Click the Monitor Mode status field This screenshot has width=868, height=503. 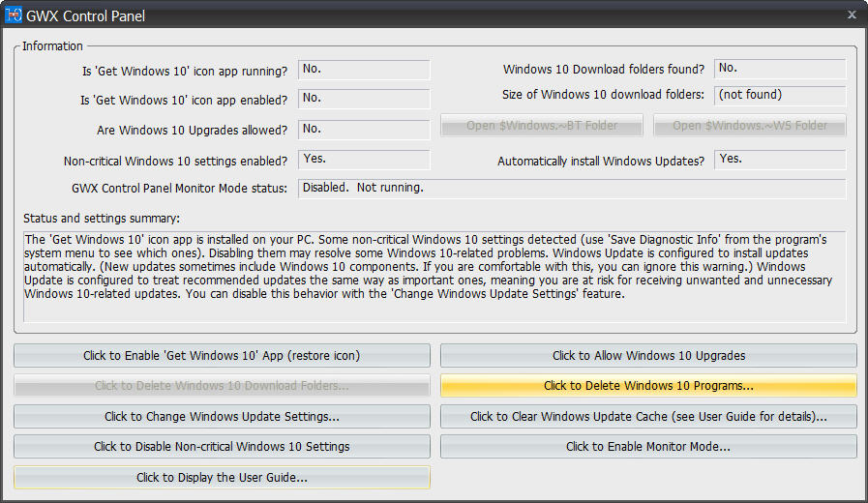[572, 188]
